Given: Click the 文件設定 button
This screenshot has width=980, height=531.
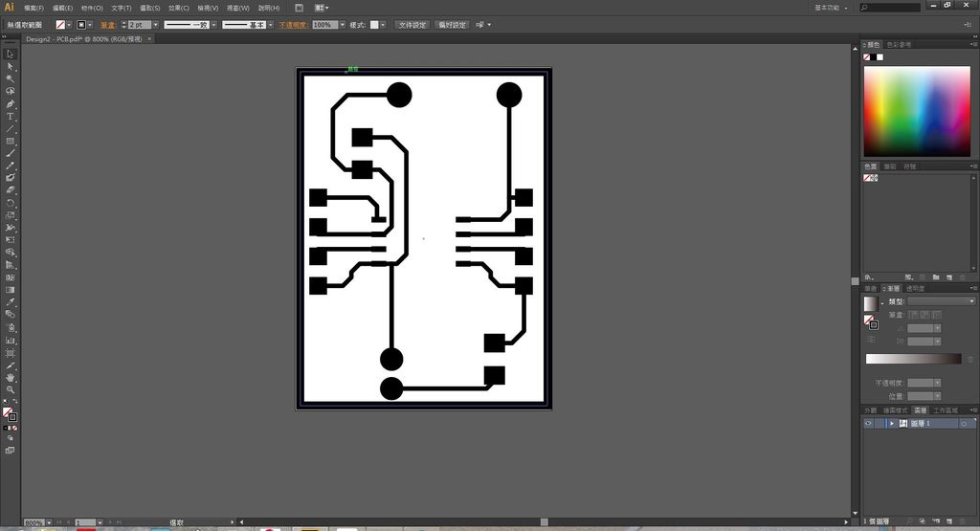Looking at the screenshot, I should click(x=412, y=25).
